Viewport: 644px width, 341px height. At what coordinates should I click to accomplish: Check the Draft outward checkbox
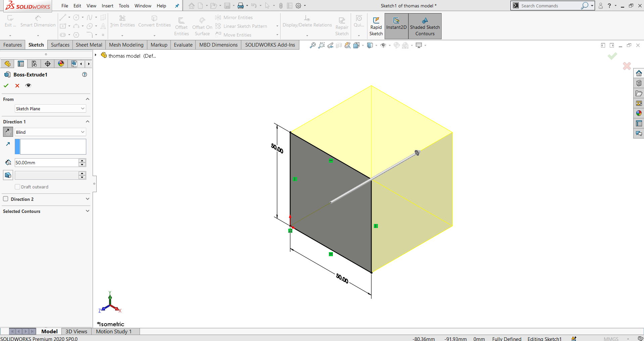click(17, 187)
